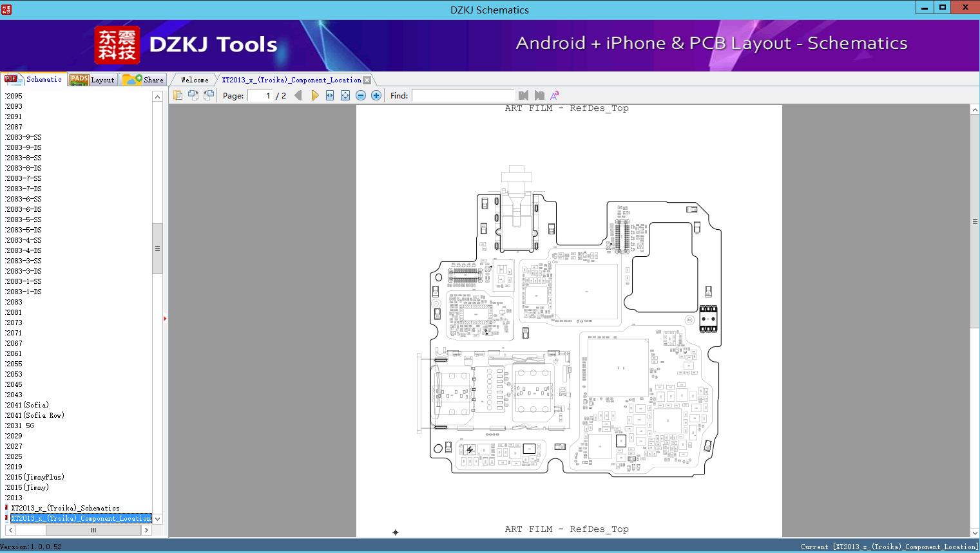Open the PADS Layout tab
The height and width of the screenshot is (553, 980).
tap(93, 80)
